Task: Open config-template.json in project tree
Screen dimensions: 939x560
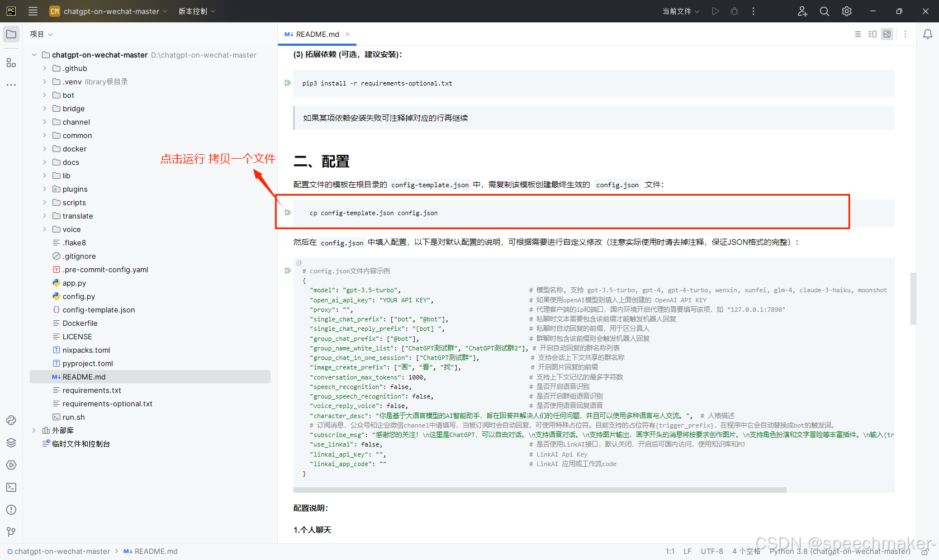Action: click(98, 310)
